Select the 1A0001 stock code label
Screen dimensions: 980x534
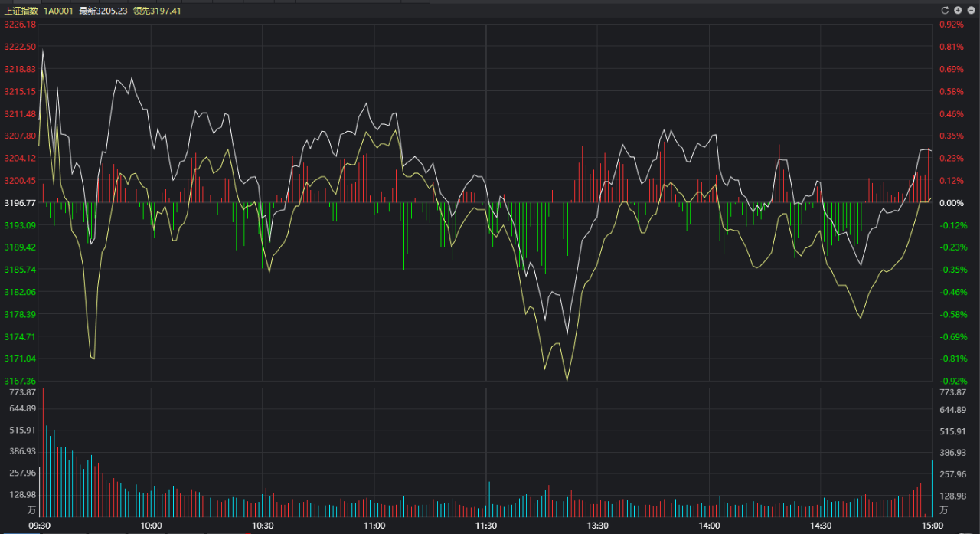pyautogui.click(x=58, y=11)
